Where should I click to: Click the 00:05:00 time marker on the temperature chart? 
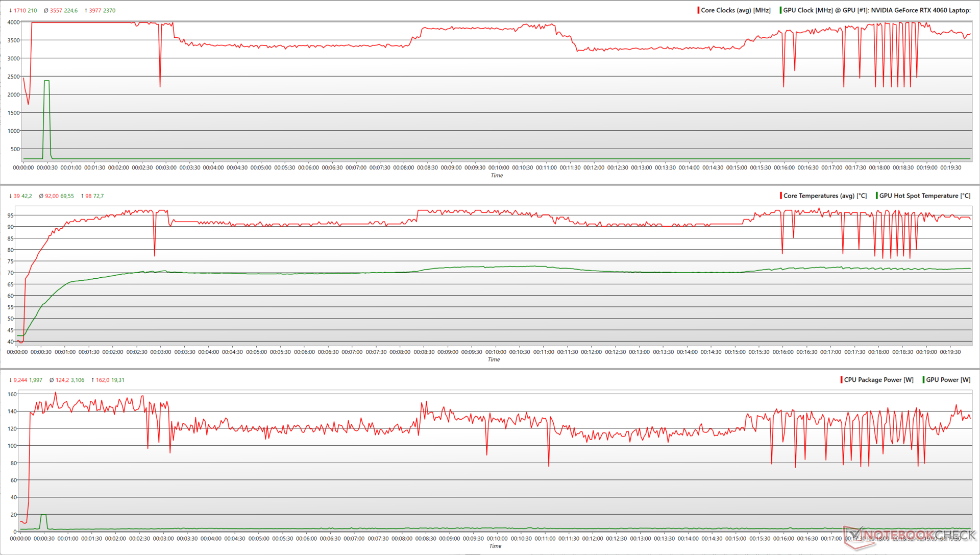(256, 352)
